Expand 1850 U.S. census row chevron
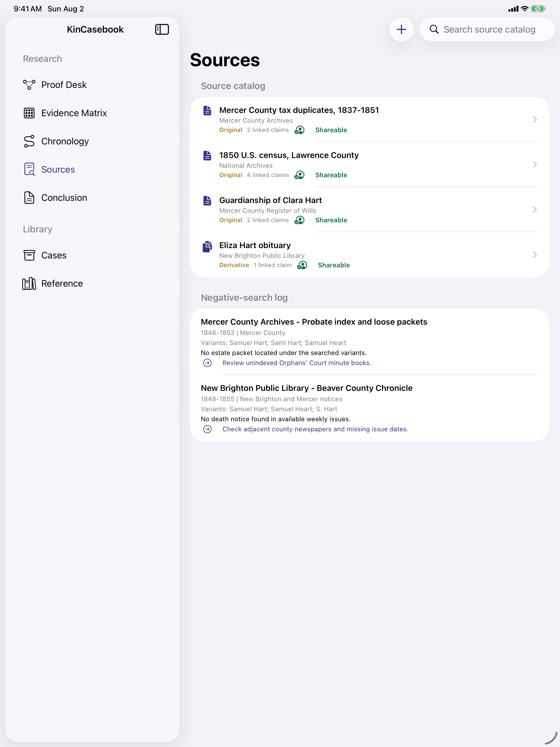 tap(535, 164)
